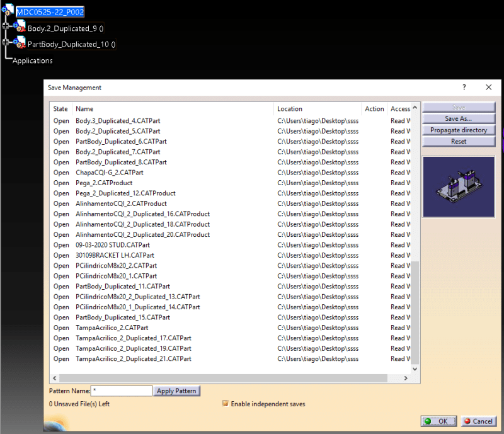
Task: Click the Propagate directory button
Action: pos(459,130)
